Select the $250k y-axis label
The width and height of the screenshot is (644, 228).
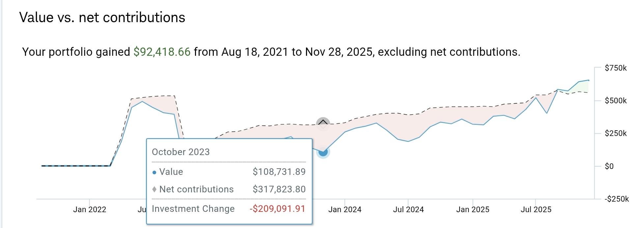pos(615,133)
